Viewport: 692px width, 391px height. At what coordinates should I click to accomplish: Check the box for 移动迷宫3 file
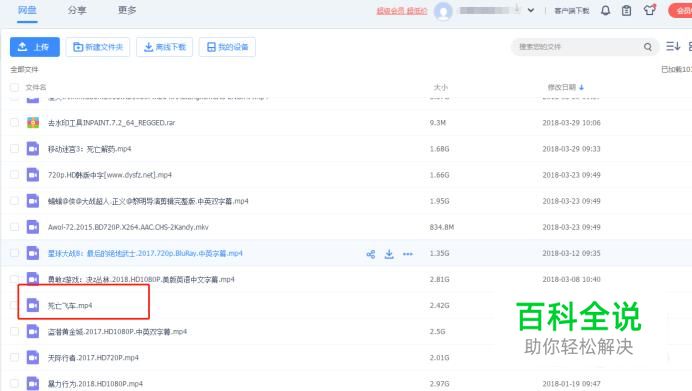pos(14,148)
